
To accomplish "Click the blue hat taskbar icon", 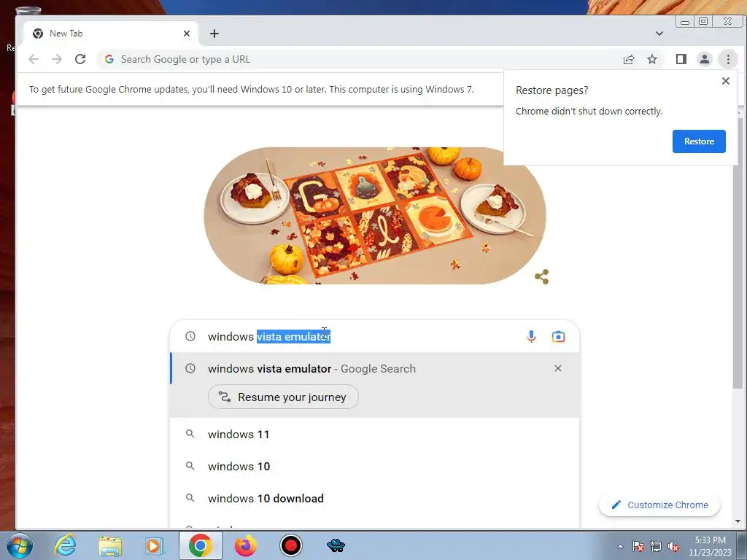I will click(336, 545).
